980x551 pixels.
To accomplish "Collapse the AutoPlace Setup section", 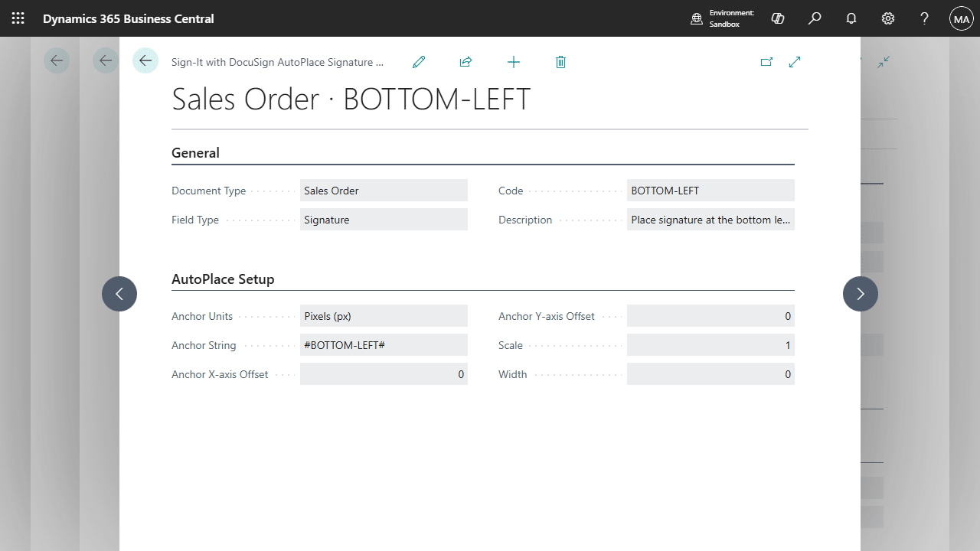I will click(223, 279).
